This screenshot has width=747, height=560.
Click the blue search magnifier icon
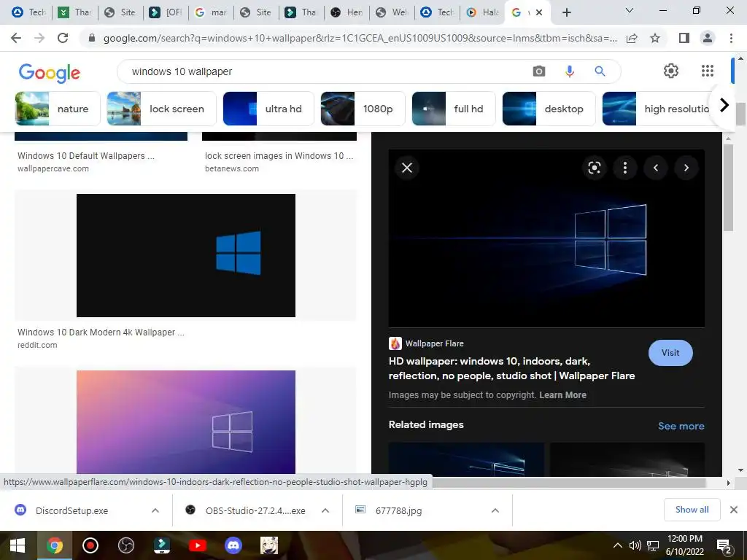click(x=600, y=71)
